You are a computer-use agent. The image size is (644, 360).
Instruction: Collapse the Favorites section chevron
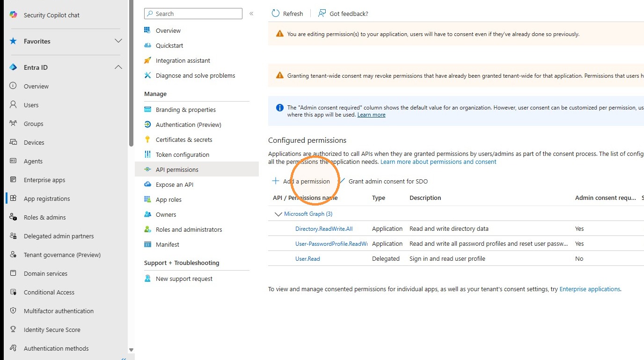(118, 41)
